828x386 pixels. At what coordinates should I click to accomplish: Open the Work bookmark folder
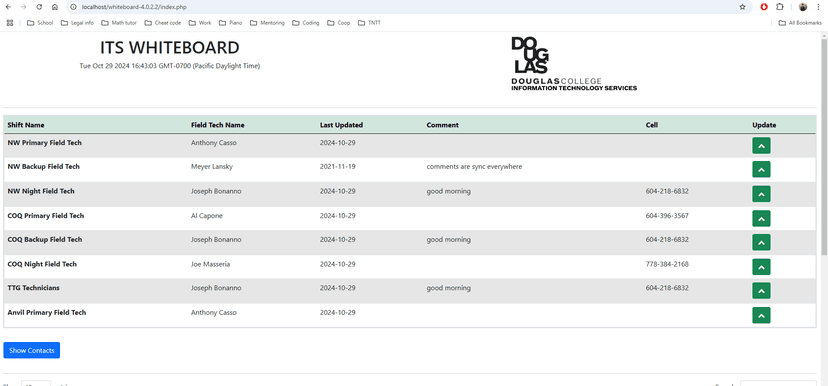click(200, 23)
